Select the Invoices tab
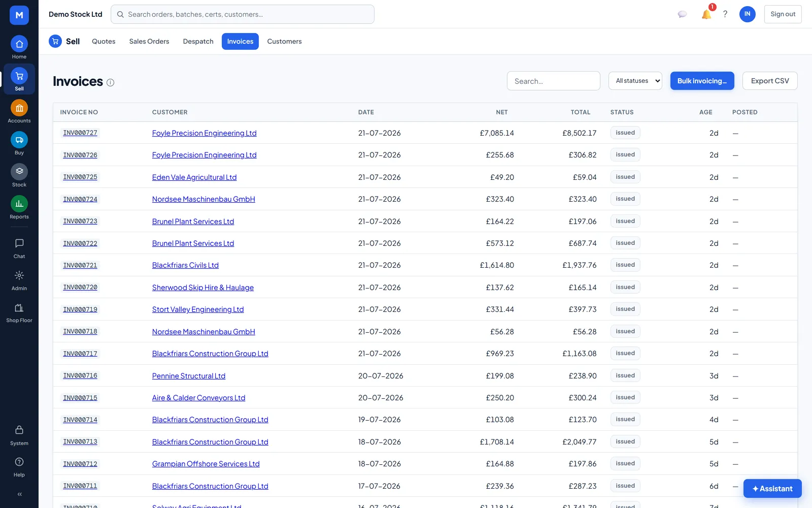The height and width of the screenshot is (508, 812). [240, 41]
